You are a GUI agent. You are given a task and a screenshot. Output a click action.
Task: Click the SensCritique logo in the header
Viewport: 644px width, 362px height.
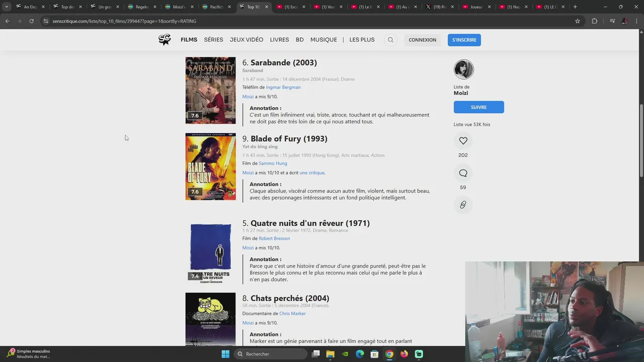point(165,40)
